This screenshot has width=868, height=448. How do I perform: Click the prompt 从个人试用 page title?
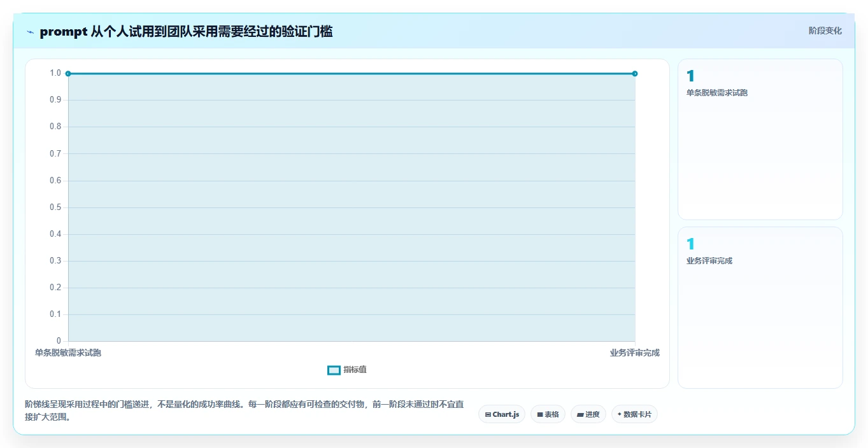click(186, 31)
